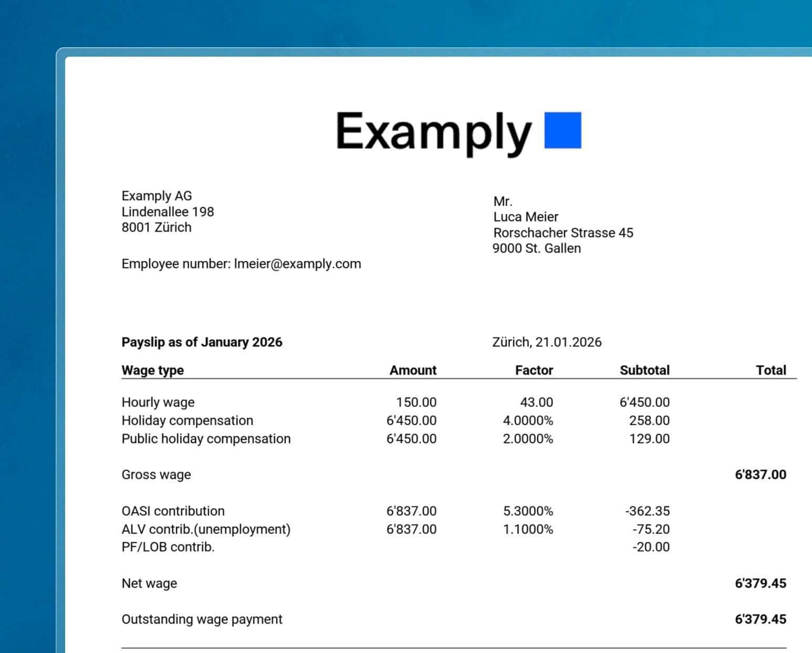Select the factor value 4.0000%
This screenshot has width=812, height=653.
(x=528, y=420)
